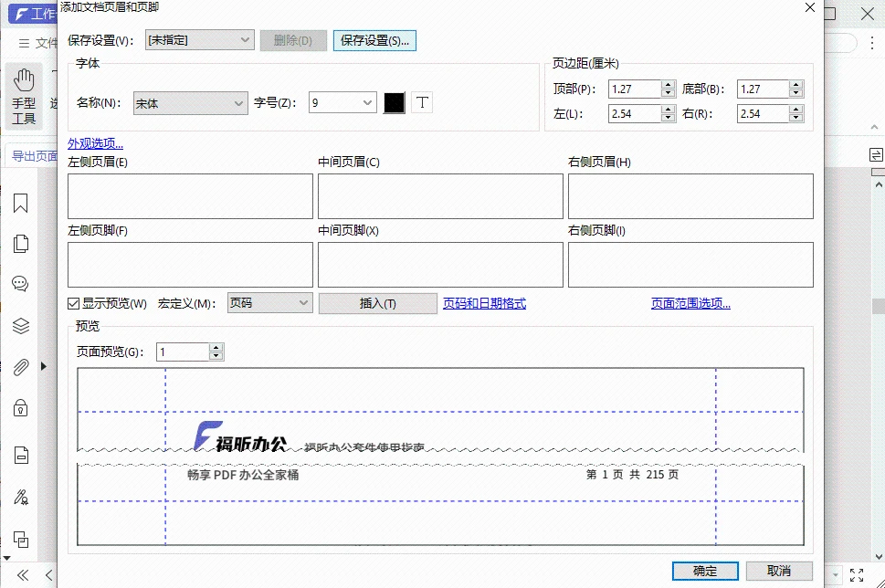Decrease the 右 margin with down arrow
Image resolution: width=885 pixels, height=588 pixels.
pos(796,118)
